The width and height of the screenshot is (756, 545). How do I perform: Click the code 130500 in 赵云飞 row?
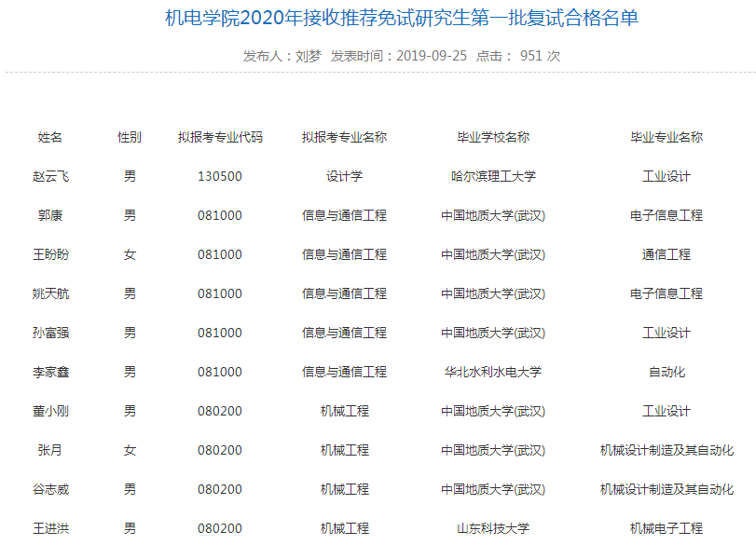click(220, 176)
